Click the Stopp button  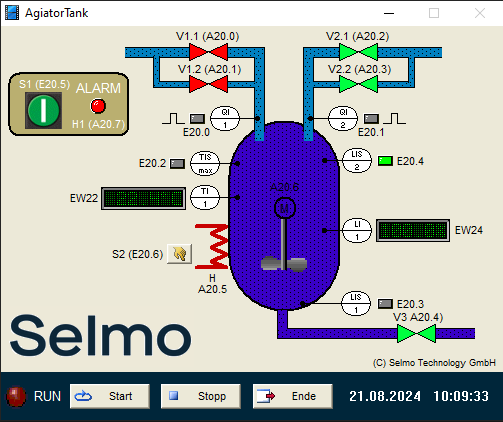[x=201, y=396]
